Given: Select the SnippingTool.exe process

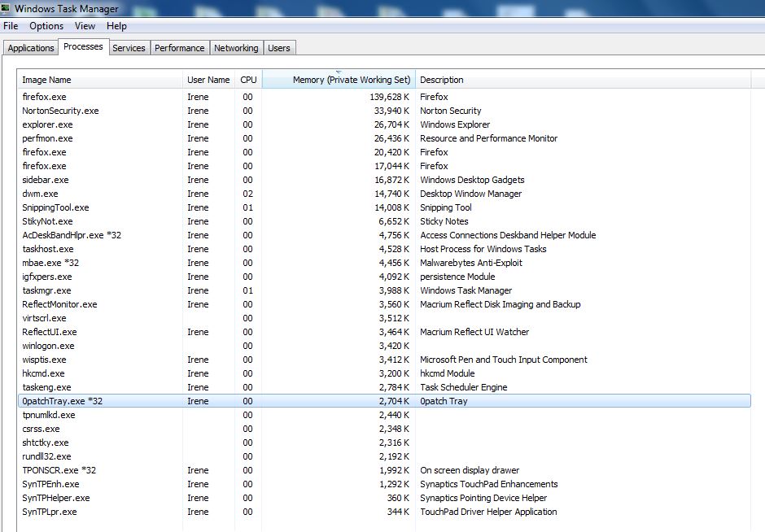Looking at the screenshot, I should click(x=55, y=207).
